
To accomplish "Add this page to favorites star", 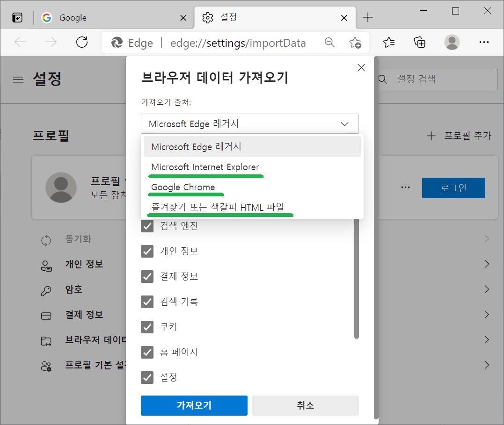I will [355, 43].
